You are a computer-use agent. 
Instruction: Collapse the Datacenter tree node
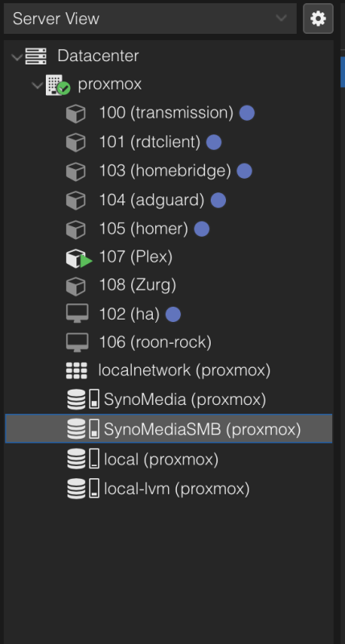pos(17,56)
